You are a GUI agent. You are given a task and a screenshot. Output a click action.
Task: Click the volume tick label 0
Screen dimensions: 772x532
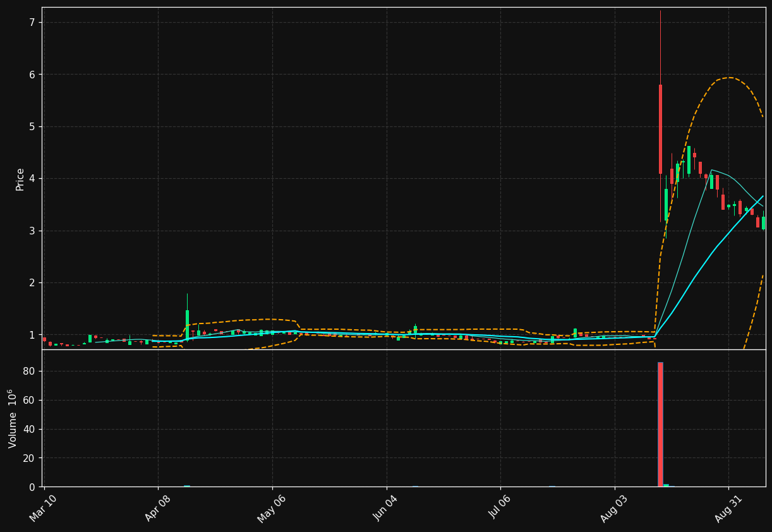[x=32, y=487]
